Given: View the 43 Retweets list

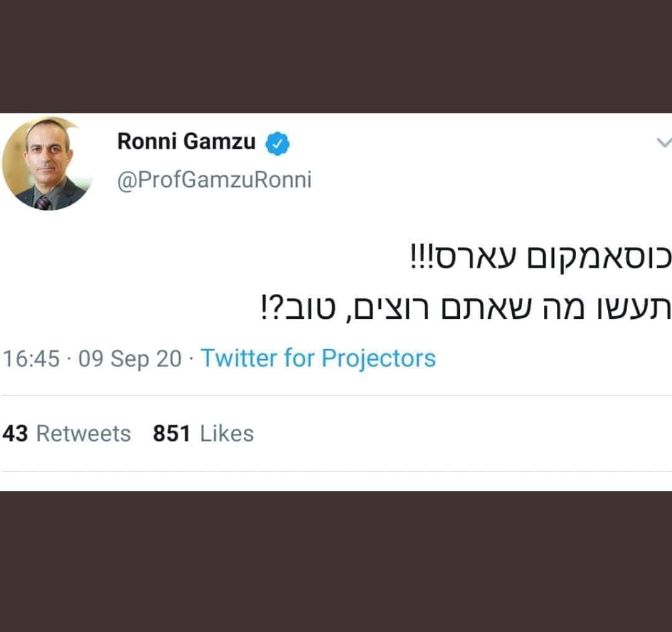Looking at the screenshot, I should pyautogui.click(x=67, y=433).
